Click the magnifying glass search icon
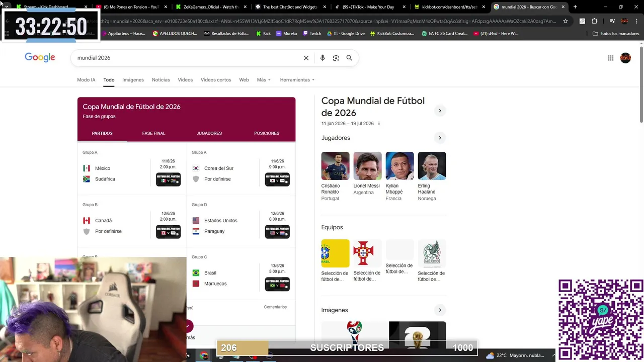This screenshot has width=644, height=362. [349, 58]
